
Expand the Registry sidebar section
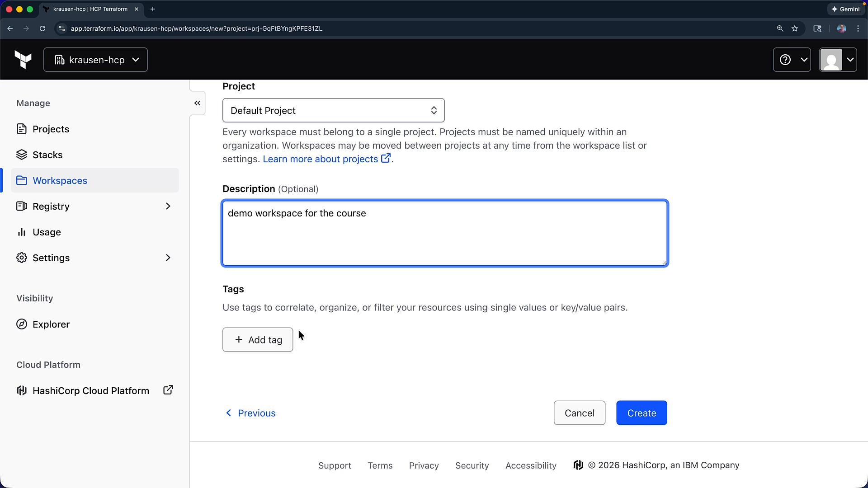pyautogui.click(x=95, y=206)
